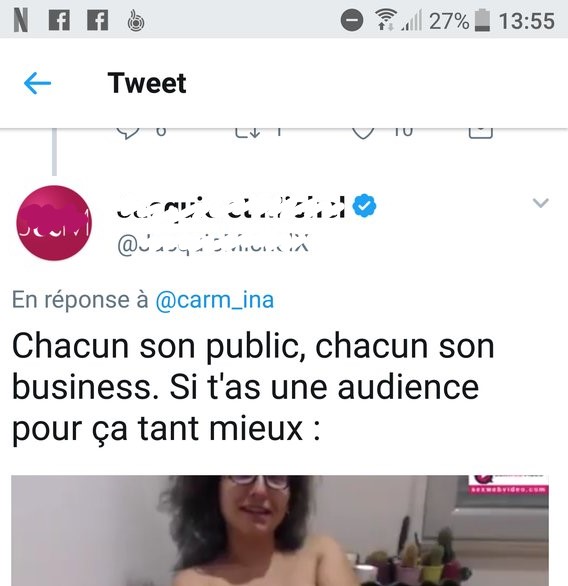
Task: Tap the share icon of previous tweet
Action: click(481, 133)
